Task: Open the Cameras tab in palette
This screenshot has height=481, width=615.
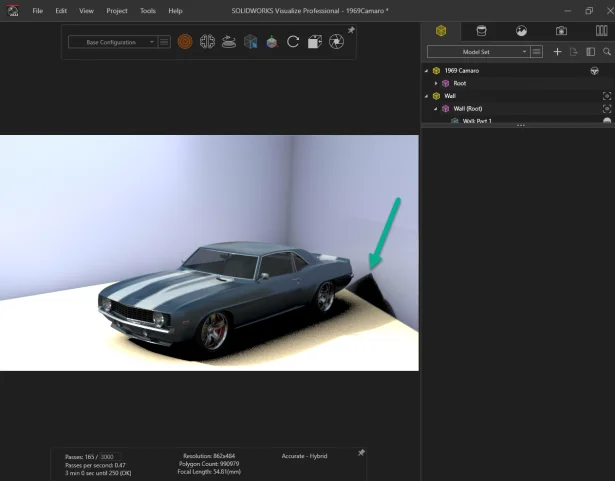Action: [561, 31]
